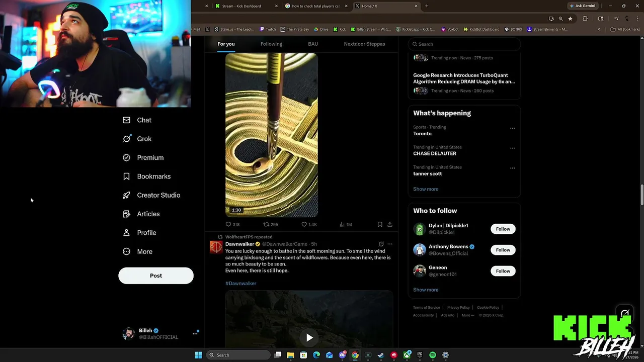This screenshot has width=644, height=362.
Task: Open Discord from the taskbar
Action: 342,355
